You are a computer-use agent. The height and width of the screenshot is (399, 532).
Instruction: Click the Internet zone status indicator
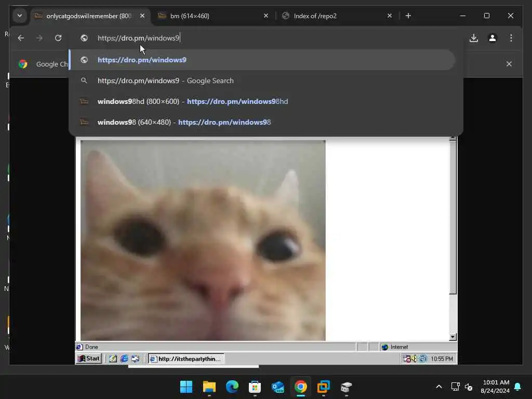(x=418, y=347)
